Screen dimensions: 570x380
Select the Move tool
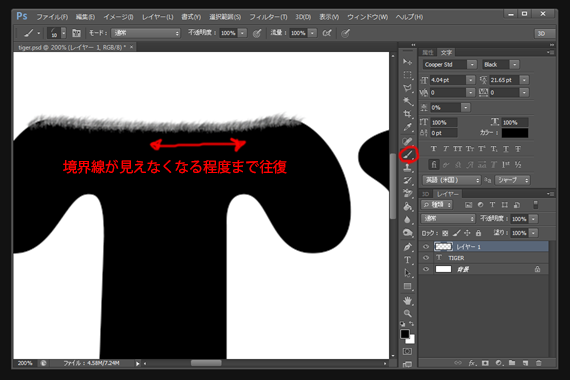coord(407,62)
